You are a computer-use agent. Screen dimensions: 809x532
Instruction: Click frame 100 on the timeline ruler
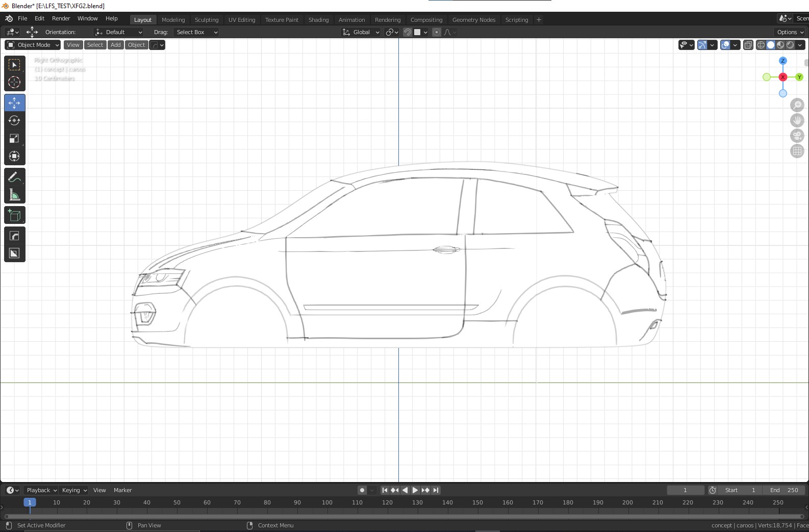click(327, 502)
